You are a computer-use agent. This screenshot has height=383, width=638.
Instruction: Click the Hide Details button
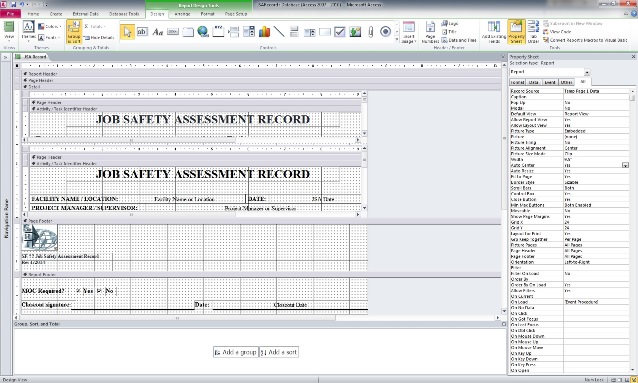pos(99,37)
